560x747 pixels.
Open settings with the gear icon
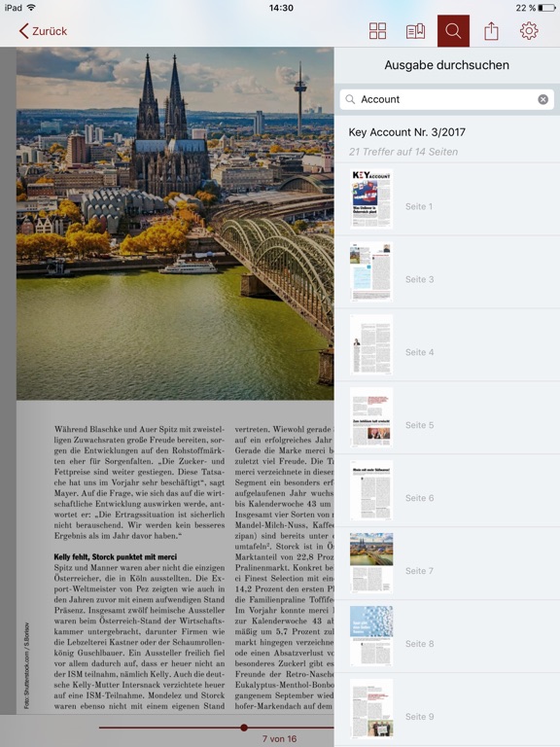pos(529,31)
